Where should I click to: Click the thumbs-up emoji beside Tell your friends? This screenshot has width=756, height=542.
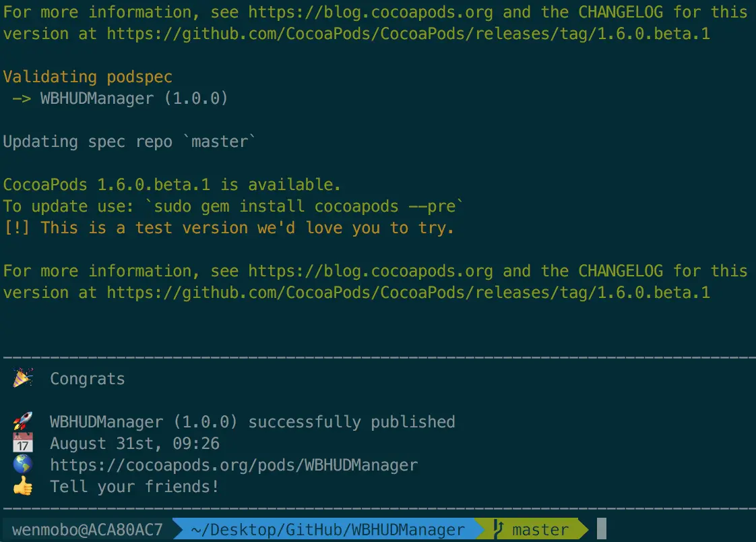pos(23,486)
